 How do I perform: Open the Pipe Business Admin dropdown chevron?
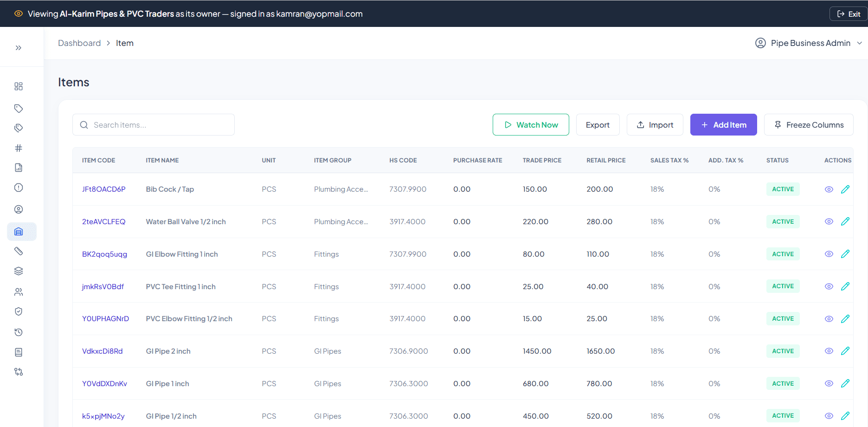point(859,43)
